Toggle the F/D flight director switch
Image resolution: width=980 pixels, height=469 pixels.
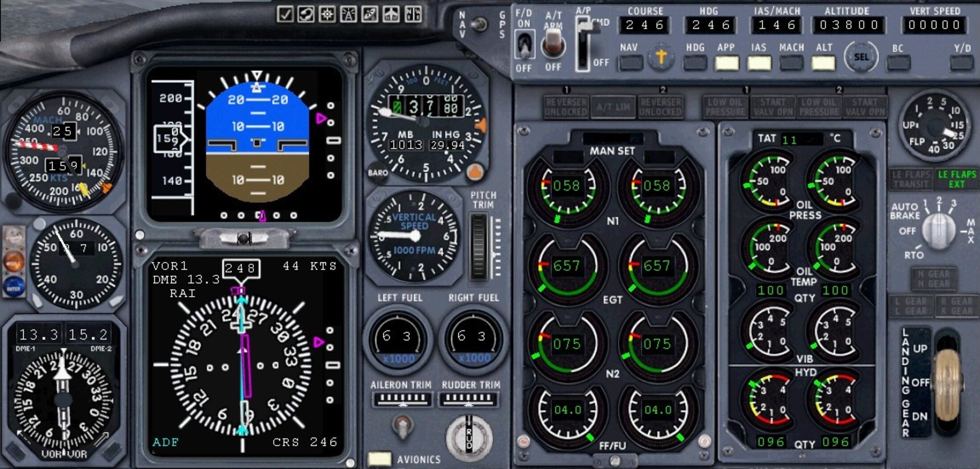524,45
